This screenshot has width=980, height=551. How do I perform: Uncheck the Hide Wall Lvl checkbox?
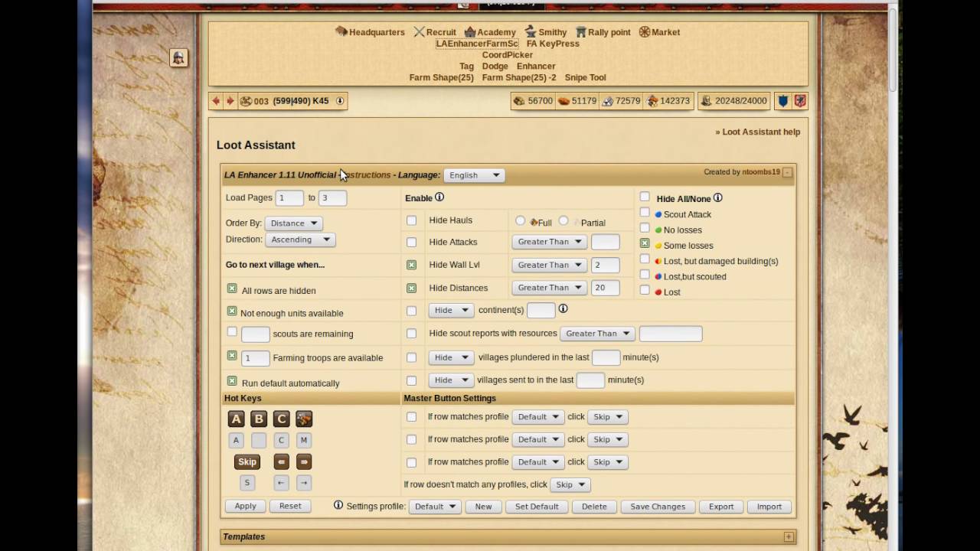412,265
